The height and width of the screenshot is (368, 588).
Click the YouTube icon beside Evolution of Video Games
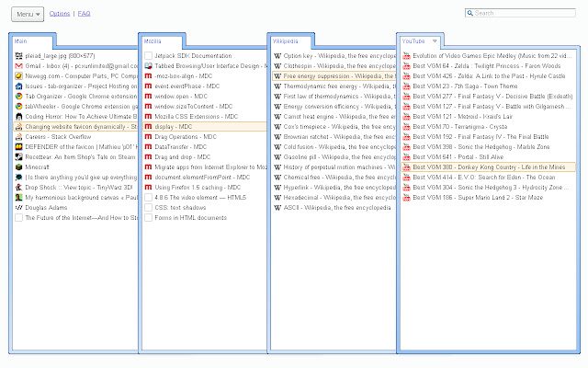point(406,56)
